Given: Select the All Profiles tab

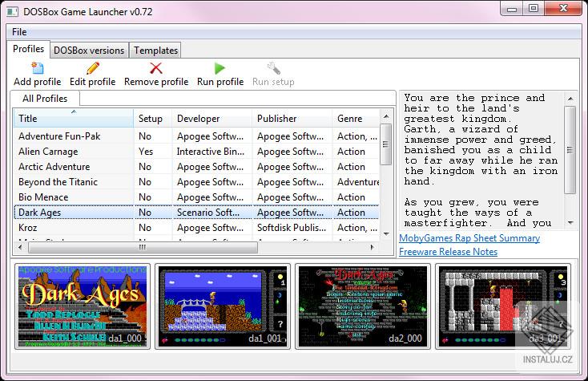Looking at the screenshot, I should [45, 99].
